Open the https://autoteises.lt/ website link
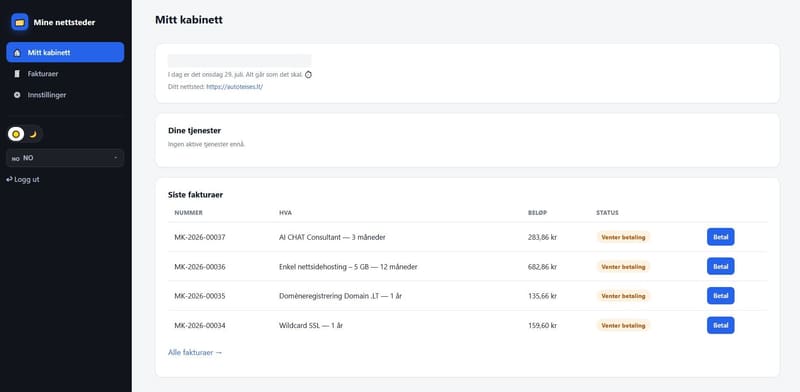Screen dimensions: 800x392 coord(235,87)
